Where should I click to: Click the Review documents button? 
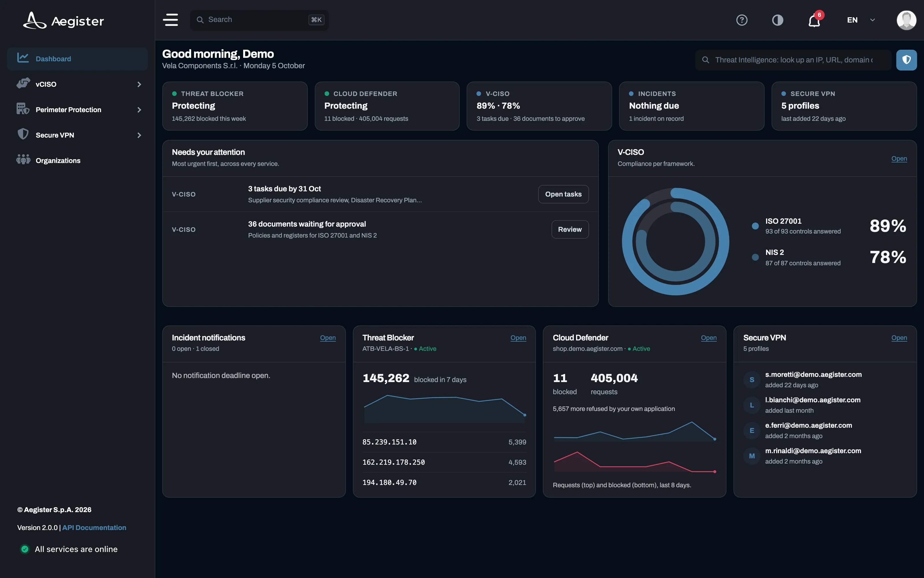pyautogui.click(x=570, y=229)
